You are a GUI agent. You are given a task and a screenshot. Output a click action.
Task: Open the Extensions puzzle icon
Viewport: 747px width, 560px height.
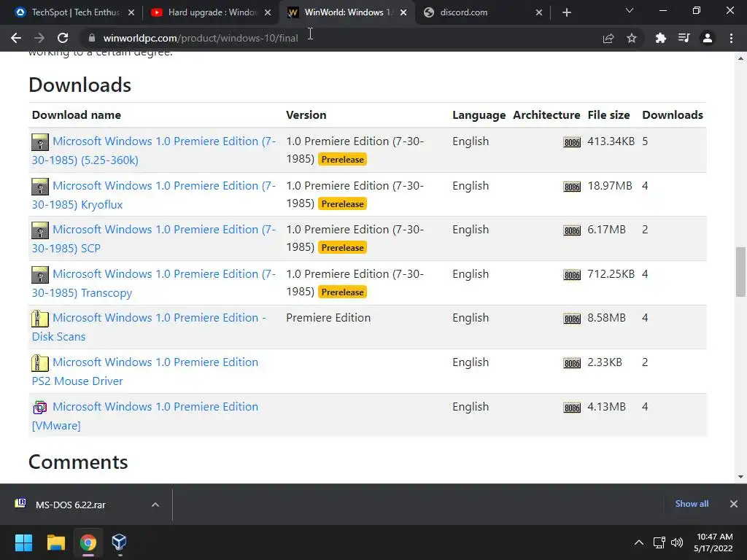click(661, 38)
